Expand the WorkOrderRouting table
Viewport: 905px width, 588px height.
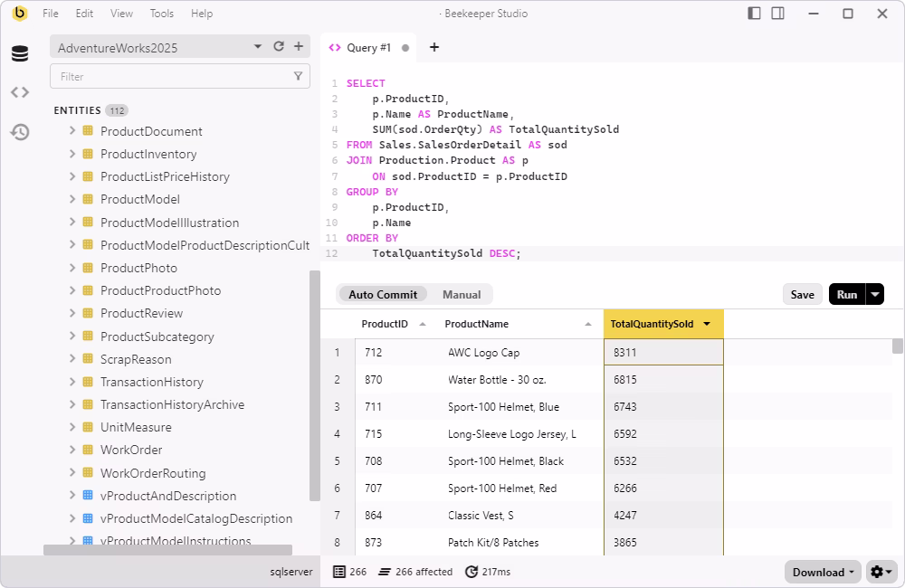tap(72, 472)
